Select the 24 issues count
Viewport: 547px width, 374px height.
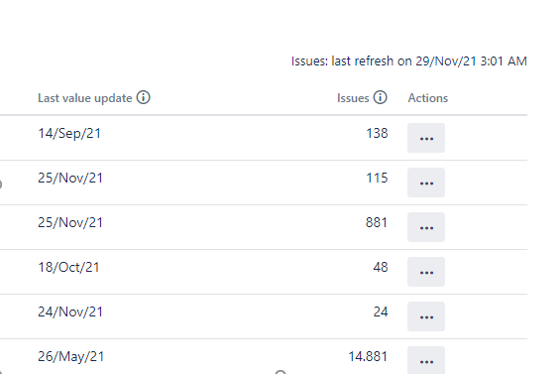click(380, 312)
